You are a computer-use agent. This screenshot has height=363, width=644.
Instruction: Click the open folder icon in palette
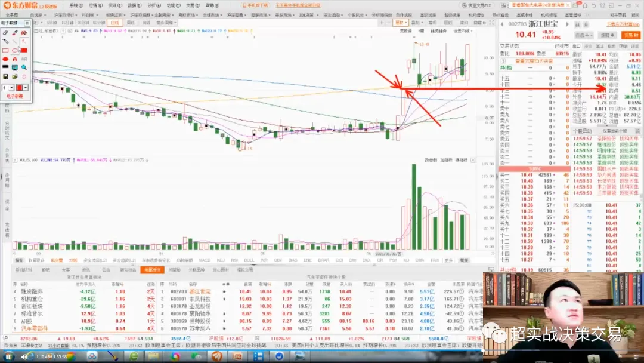tap(15, 76)
